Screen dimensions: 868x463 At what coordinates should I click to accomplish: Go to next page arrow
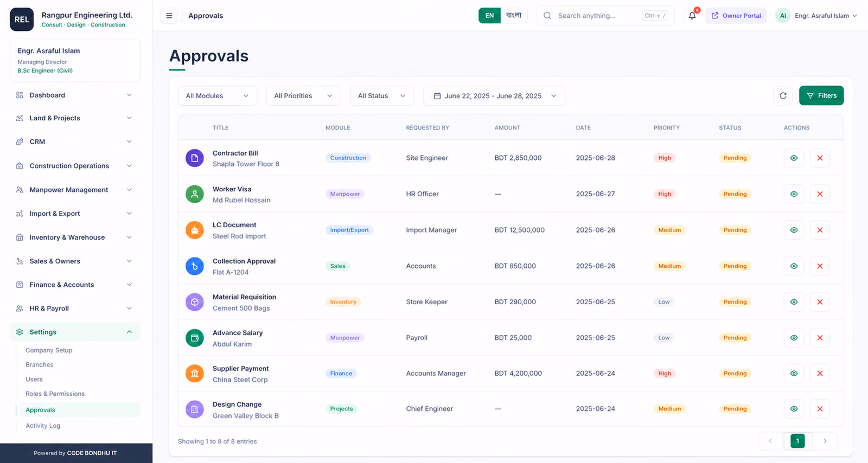(825, 441)
